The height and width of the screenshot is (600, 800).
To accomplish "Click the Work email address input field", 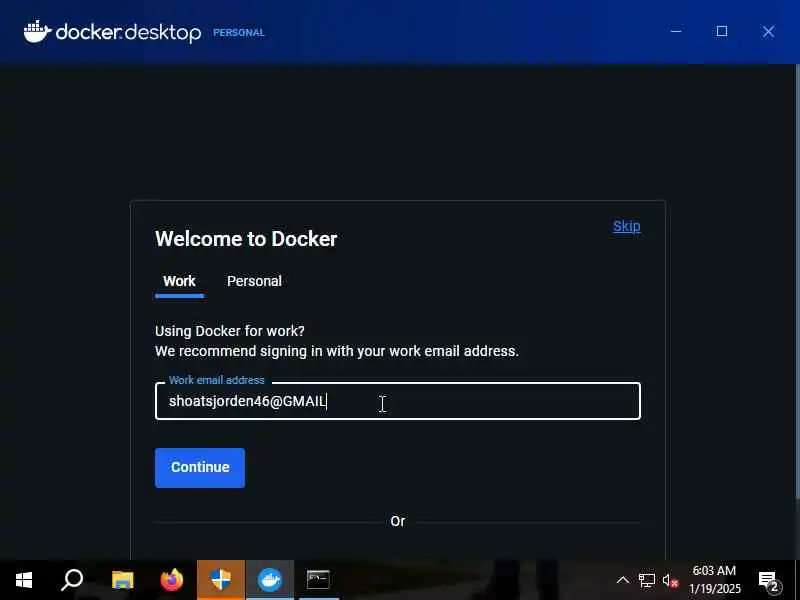I will pos(397,401).
